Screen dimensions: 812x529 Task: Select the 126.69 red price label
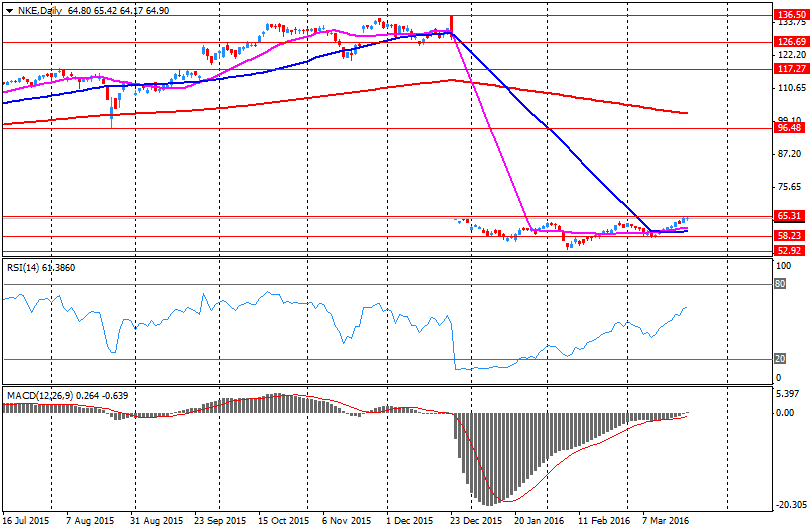(x=790, y=42)
